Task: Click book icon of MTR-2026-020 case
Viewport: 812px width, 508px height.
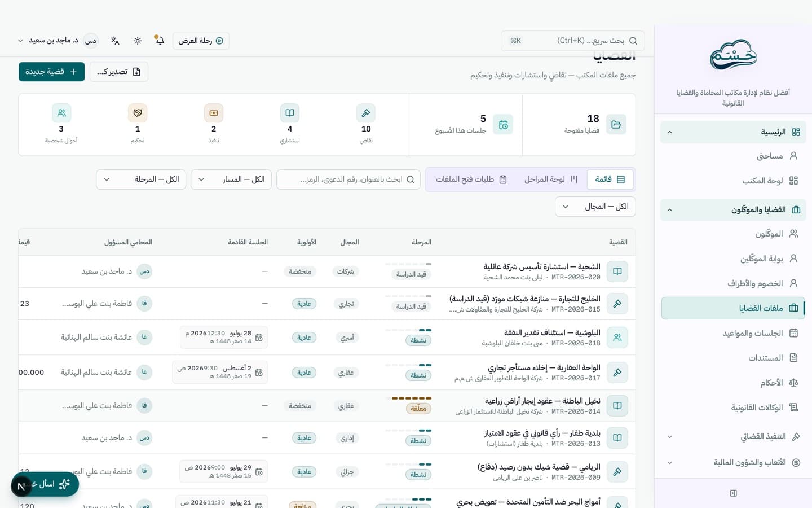Action: [617, 271]
